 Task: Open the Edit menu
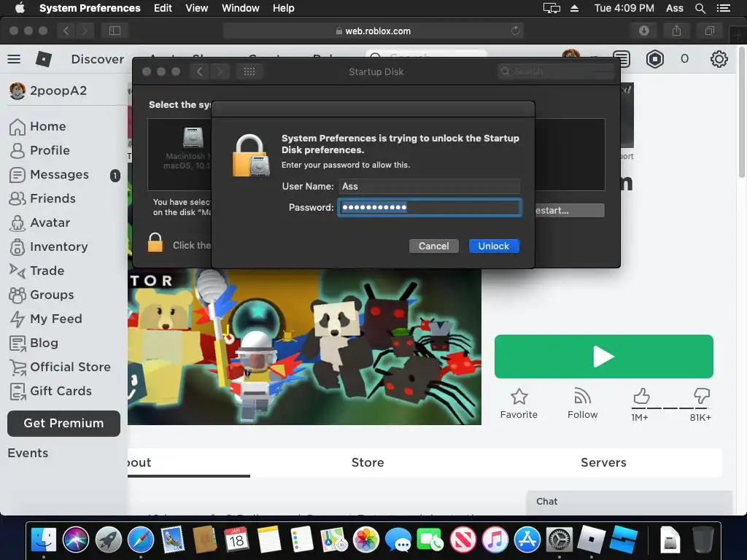coord(163,8)
